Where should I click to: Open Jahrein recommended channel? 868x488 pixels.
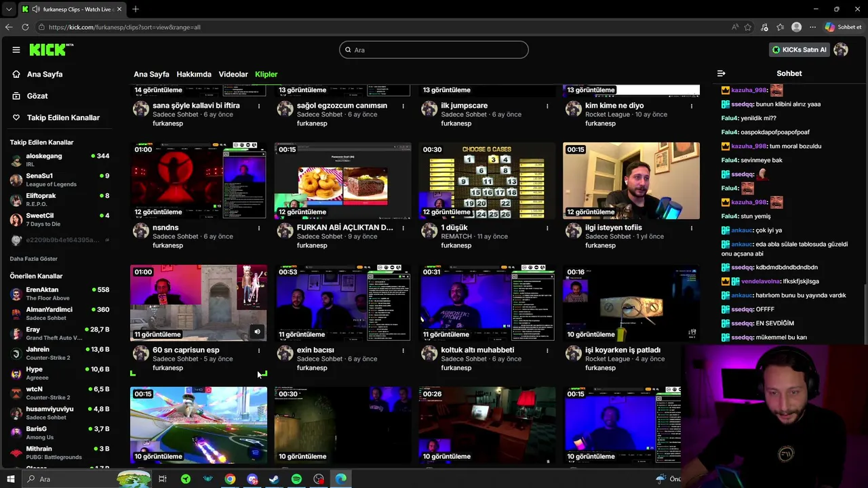coord(60,353)
